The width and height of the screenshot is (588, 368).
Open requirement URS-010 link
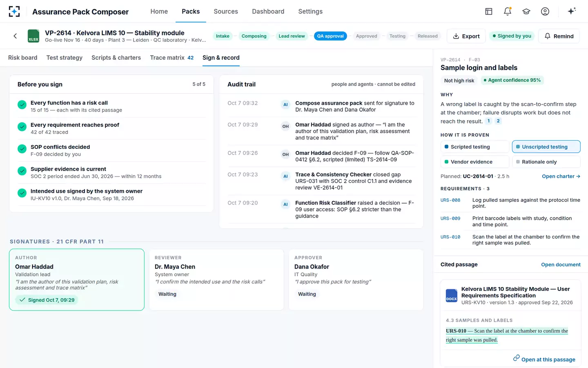(x=450, y=237)
